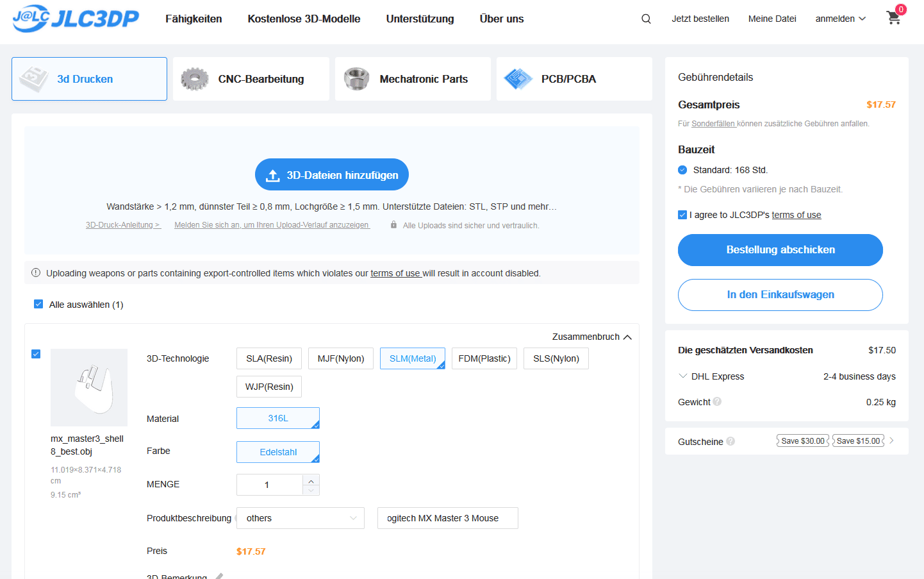Click the Mechatronic Parts nut icon

point(356,79)
